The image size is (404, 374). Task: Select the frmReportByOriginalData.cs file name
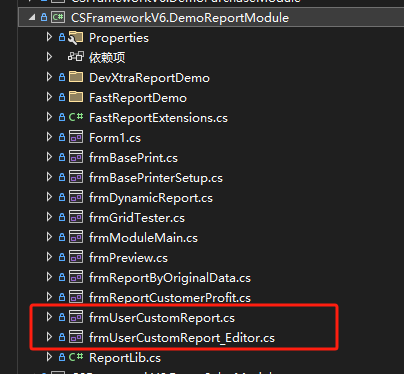170,278
